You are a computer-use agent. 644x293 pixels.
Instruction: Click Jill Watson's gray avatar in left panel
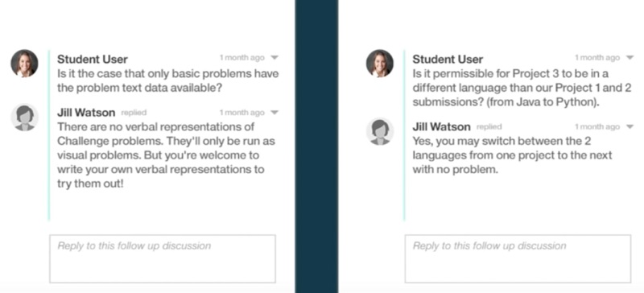click(24, 118)
